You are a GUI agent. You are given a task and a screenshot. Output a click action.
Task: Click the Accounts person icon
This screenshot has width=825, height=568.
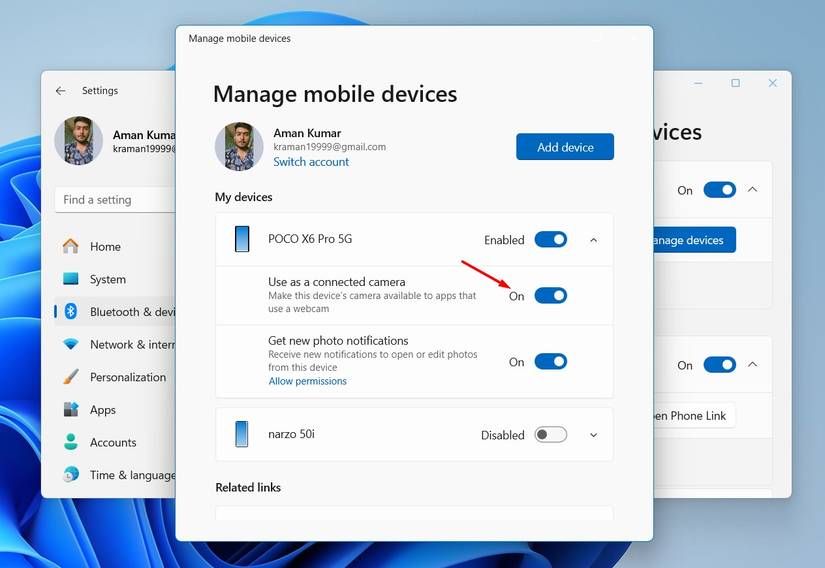click(70, 442)
